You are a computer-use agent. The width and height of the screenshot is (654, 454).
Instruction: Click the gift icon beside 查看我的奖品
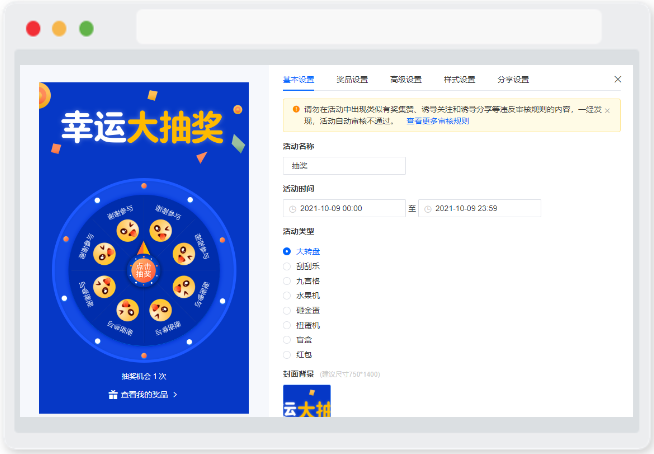pos(113,394)
